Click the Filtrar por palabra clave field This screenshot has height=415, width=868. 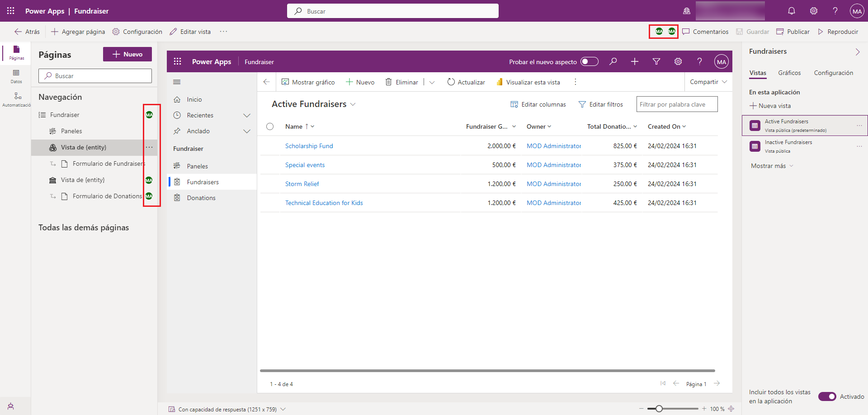pos(677,104)
